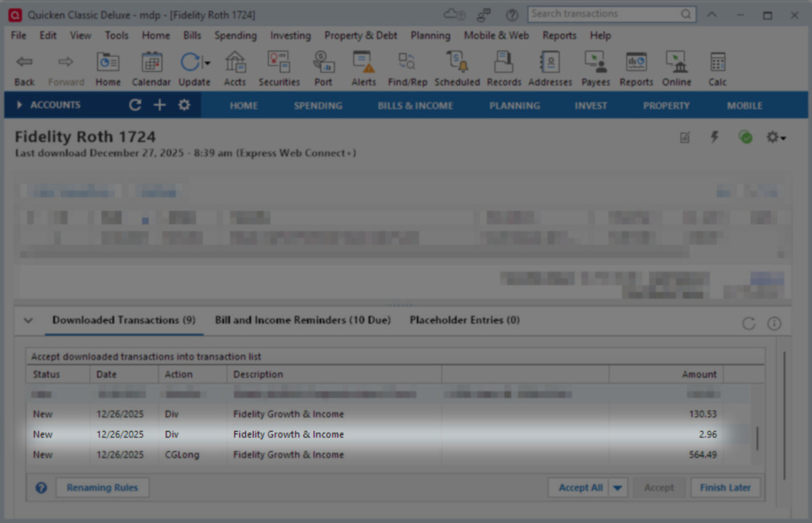Click the Accept All button

tap(580, 488)
